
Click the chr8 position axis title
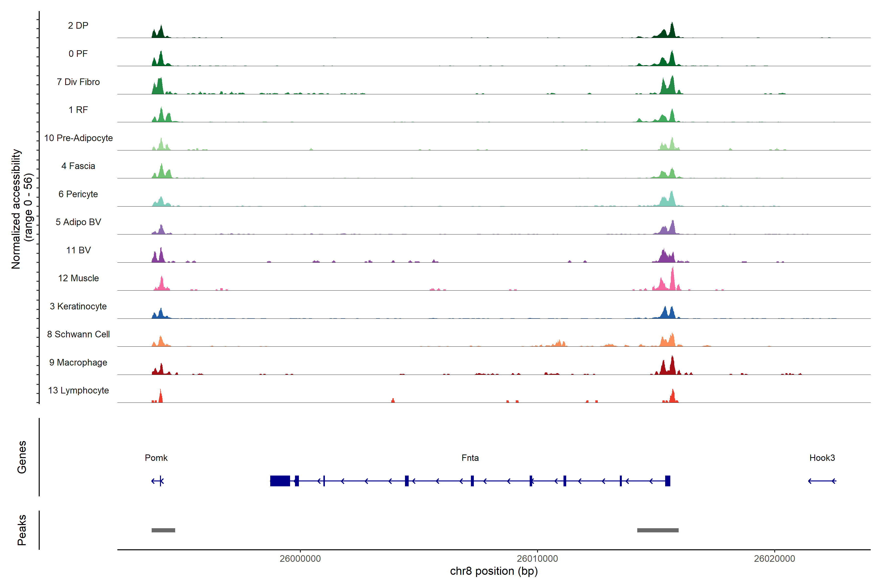(493, 571)
